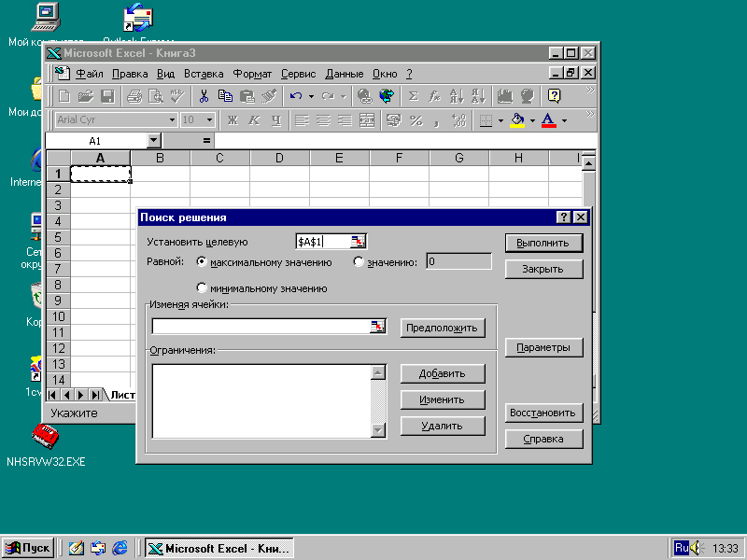
Task: Open the Font Color dropdown arrow
Action: 564,120
